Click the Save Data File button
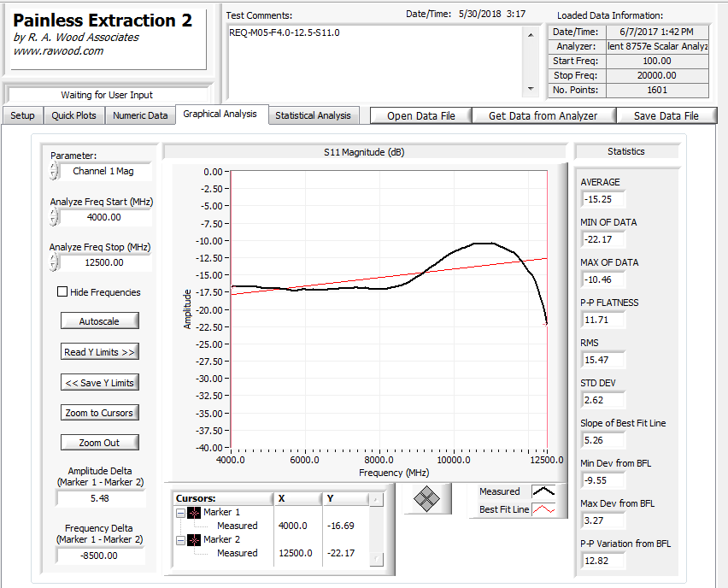This screenshot has width=728, height=588. [666, 116]
